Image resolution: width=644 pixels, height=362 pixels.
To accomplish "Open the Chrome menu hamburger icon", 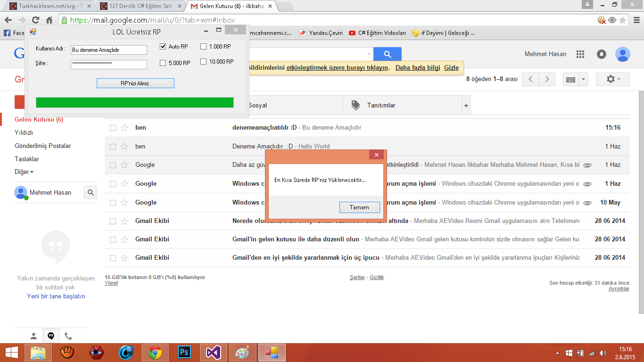I will click(636, 20).
